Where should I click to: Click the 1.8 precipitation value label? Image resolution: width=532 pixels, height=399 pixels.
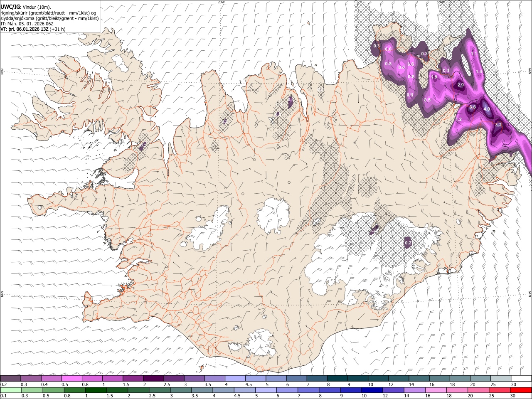[x=434, y=77]
